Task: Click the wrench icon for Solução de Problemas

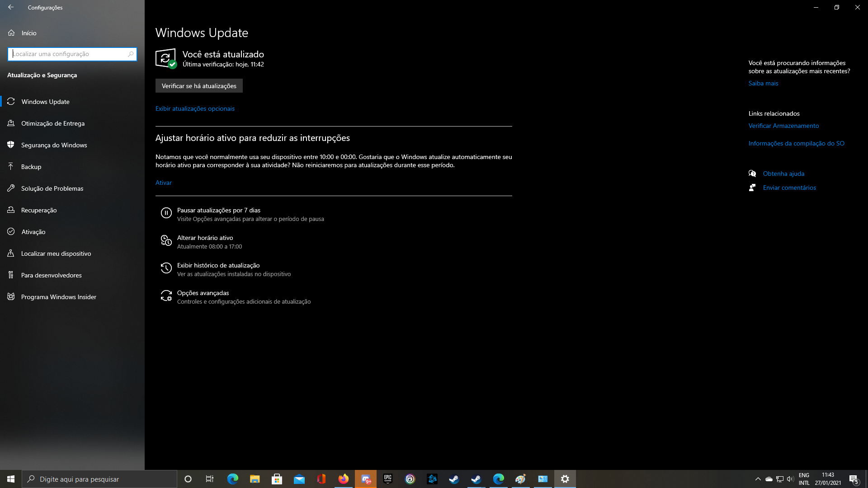Action: (x=11, y=188)
